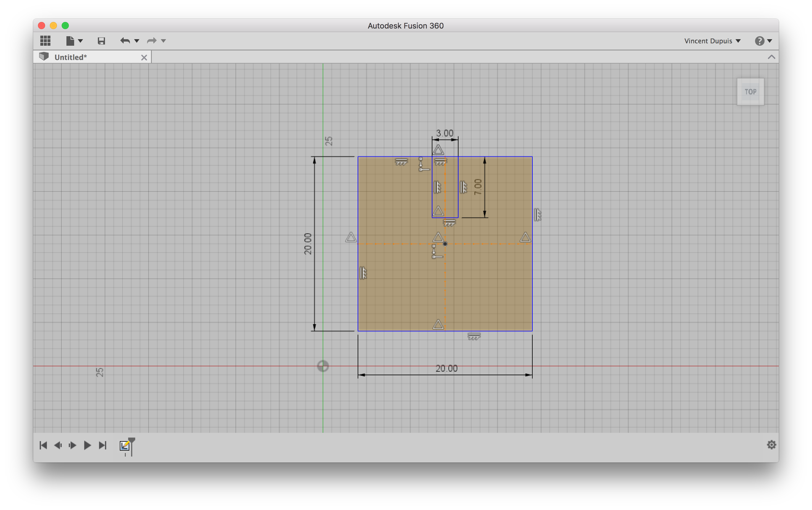Open the data panel grid icon
This screenshot has width=812, height=510.
click(45, 41)
